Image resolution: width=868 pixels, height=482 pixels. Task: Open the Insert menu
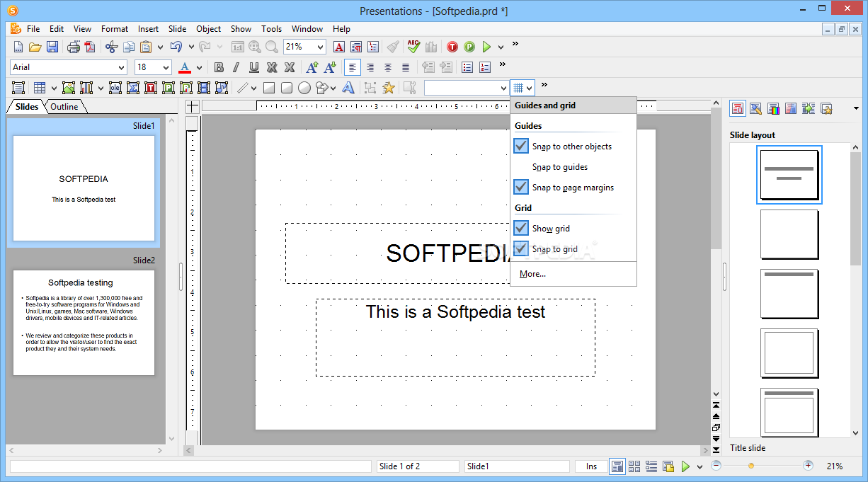(x=149, y=29)
